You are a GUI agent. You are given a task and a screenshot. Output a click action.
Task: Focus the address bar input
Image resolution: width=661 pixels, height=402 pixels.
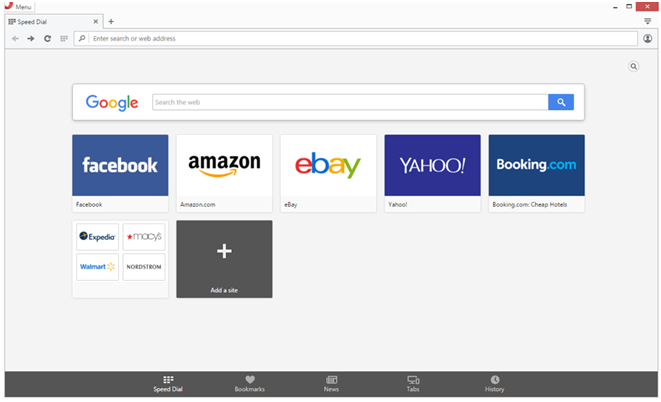(360, 38)
